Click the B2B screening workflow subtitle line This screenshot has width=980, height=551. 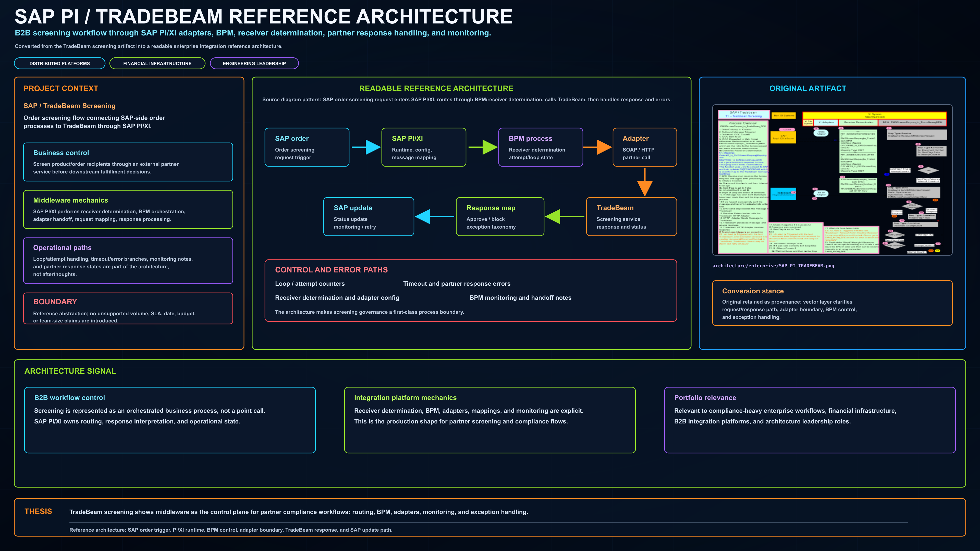click(x=253, y=33)
